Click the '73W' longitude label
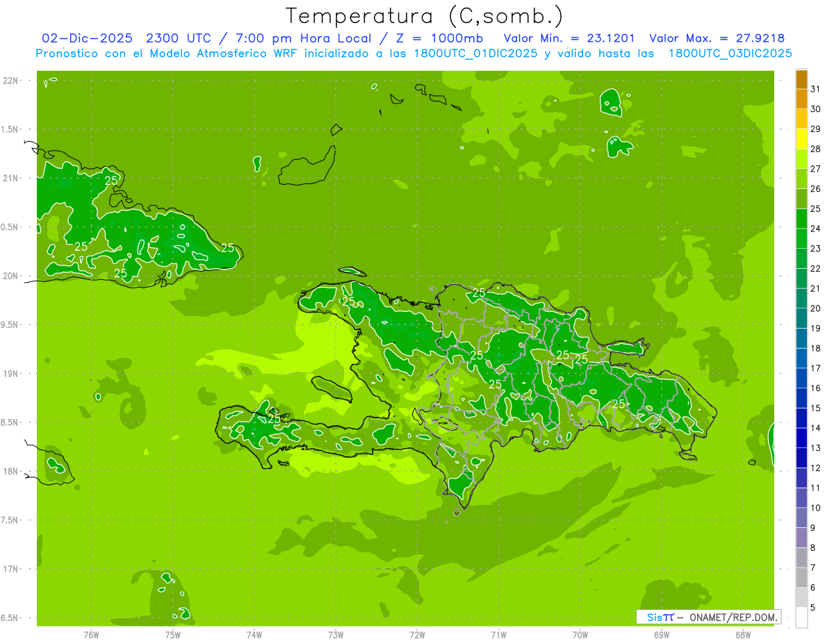Viewport: 834px width, 644px height. [x=336, y=635]
